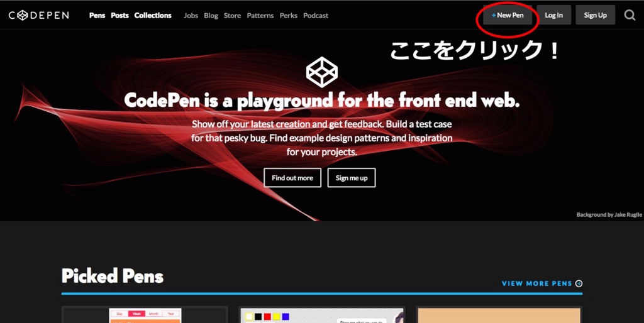
Task: Open the Blog link in navigation
Action: coord(211,16)
